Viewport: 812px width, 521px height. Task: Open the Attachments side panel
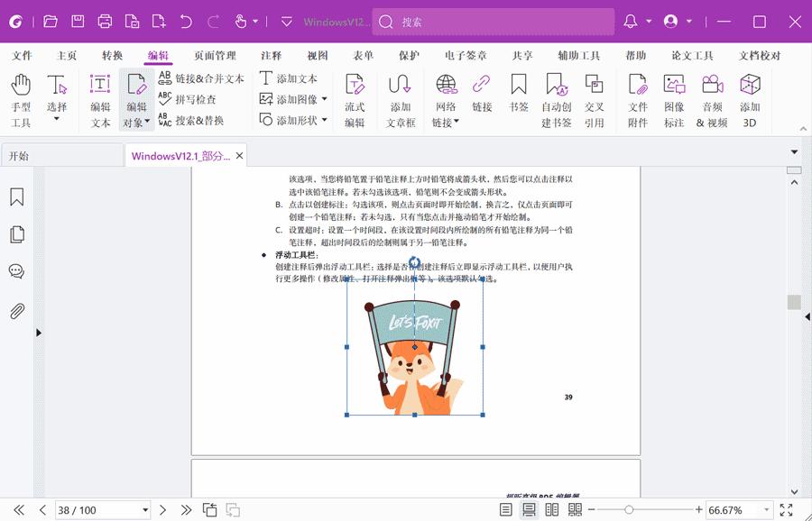click(16, 312)
